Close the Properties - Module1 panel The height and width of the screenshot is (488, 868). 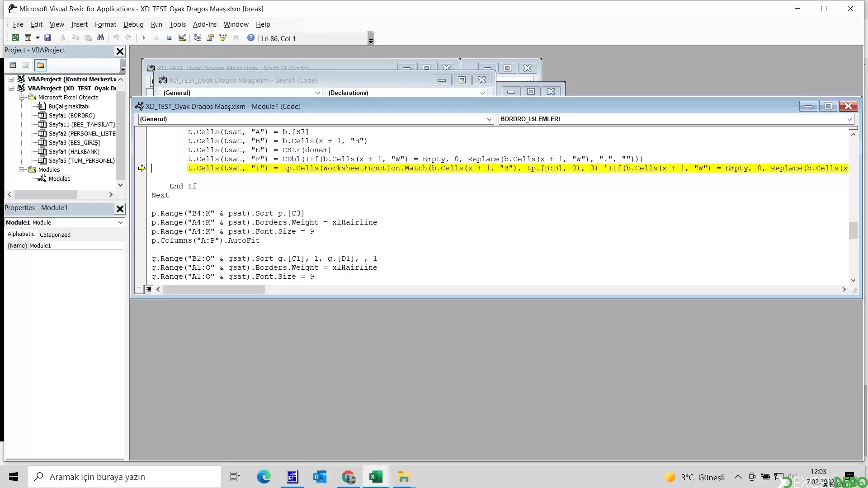point(120,209)
